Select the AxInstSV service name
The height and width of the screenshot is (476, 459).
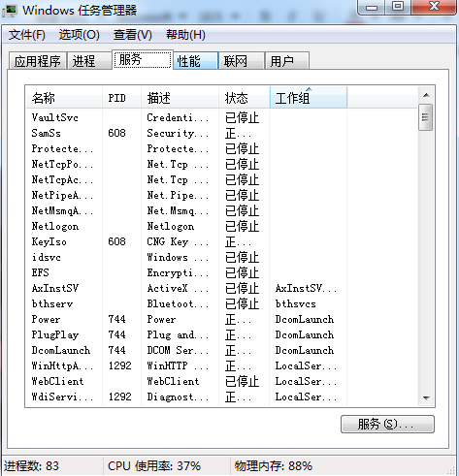[55, 288]
